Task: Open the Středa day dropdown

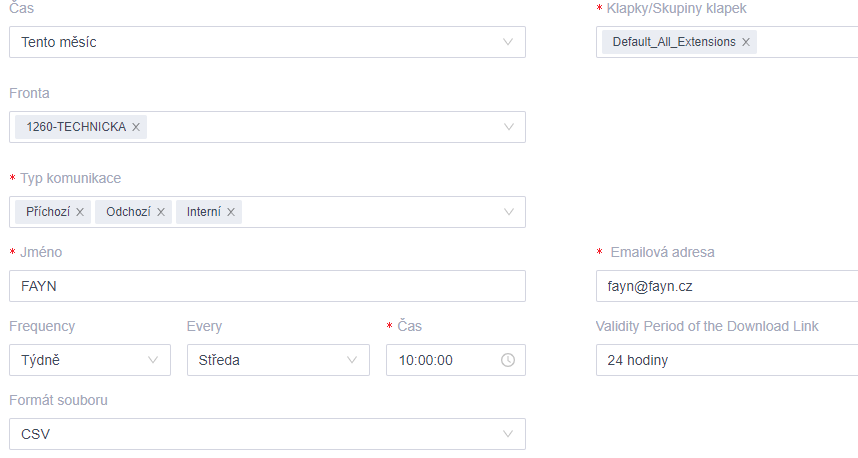Action: click(x=279, y=360)
